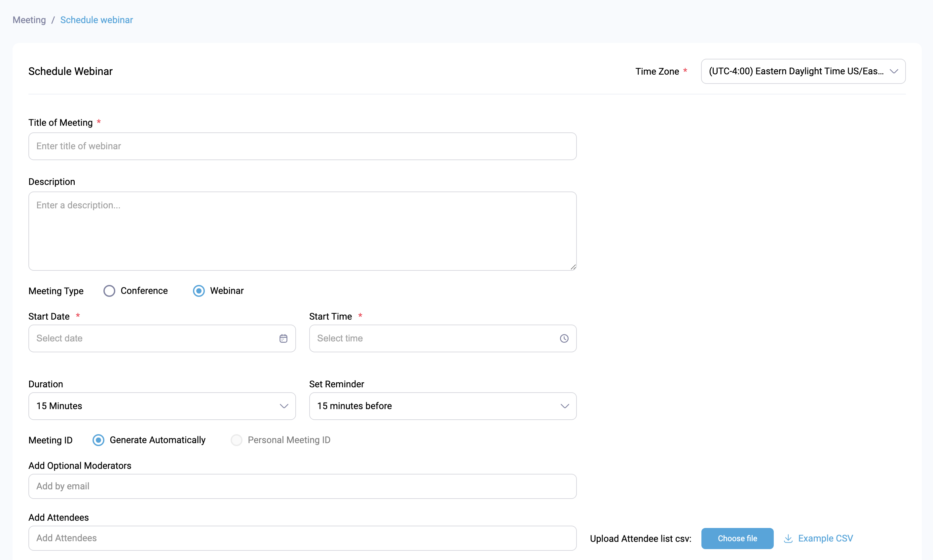The image size is (933, 560).
Task: Expand the Duration 15 Minutes dropdown
Action: click(x=162, y=406)
